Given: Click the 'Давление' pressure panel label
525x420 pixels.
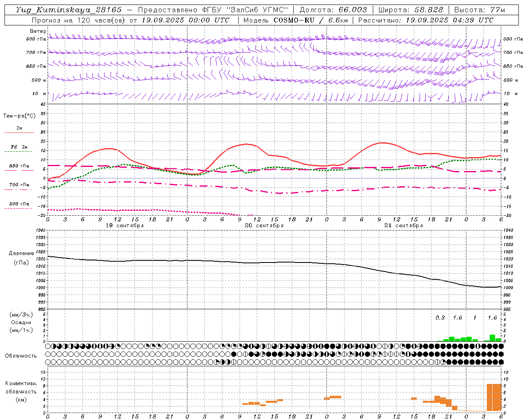Looking at the screenshot, I should [x=21, y=253].
